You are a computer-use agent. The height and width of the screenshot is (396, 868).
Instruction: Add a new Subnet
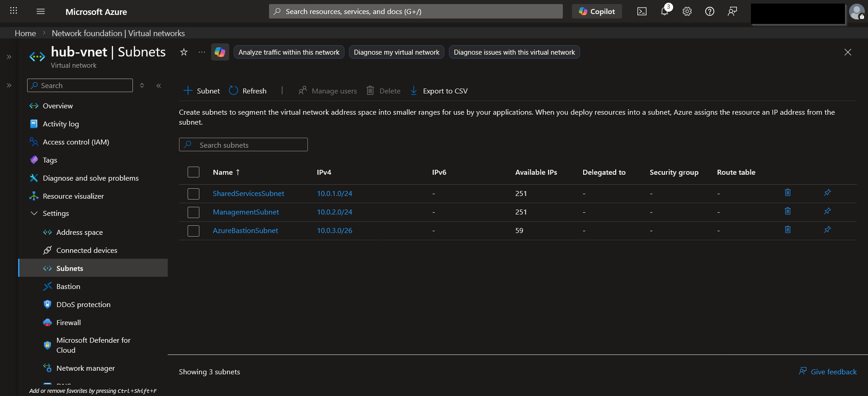pyautogui.click(x=202, y=91)
